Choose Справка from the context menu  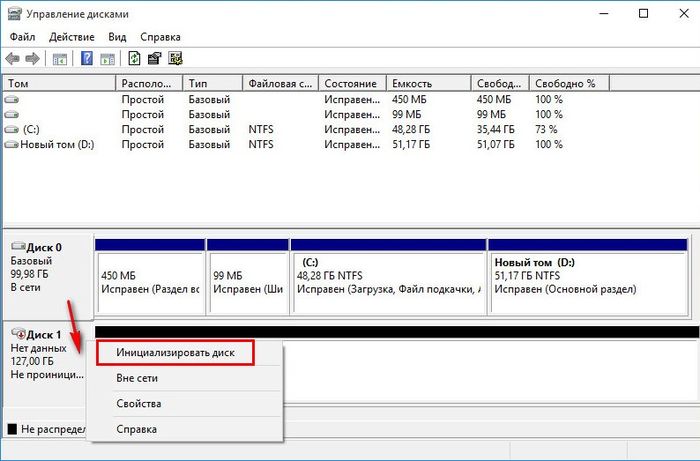point(137,429)
